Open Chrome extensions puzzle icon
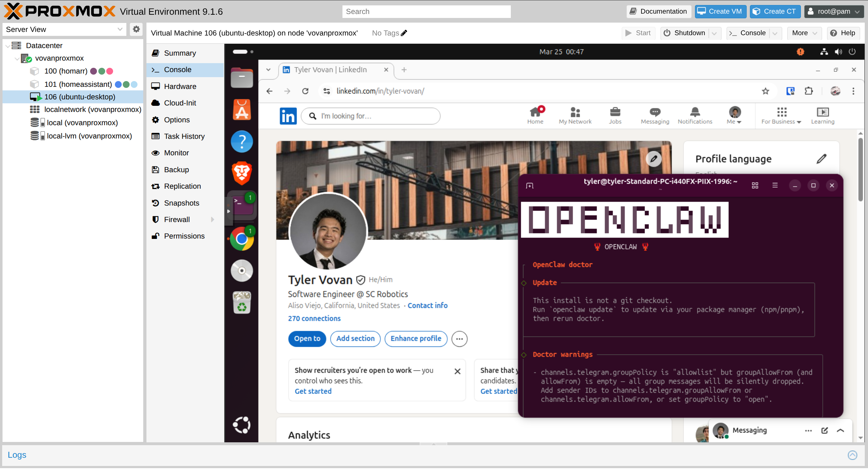 [x=809, y=91]
